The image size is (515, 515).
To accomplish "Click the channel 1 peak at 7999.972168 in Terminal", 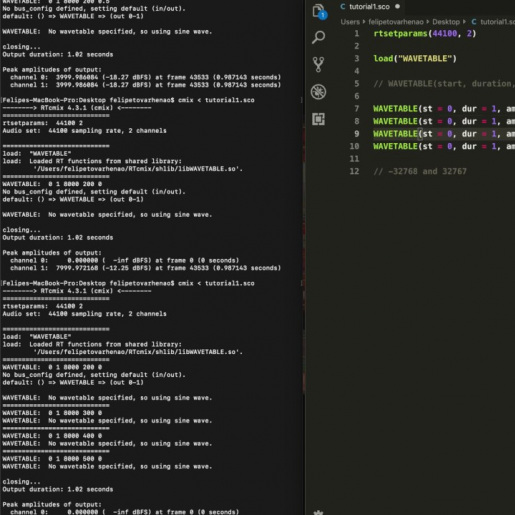I will pyautogui.click(x=146, y=268).
